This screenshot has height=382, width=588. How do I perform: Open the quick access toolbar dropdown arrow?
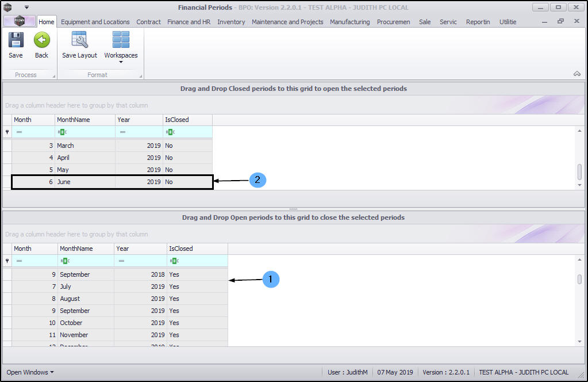click(x=26, y=7)
